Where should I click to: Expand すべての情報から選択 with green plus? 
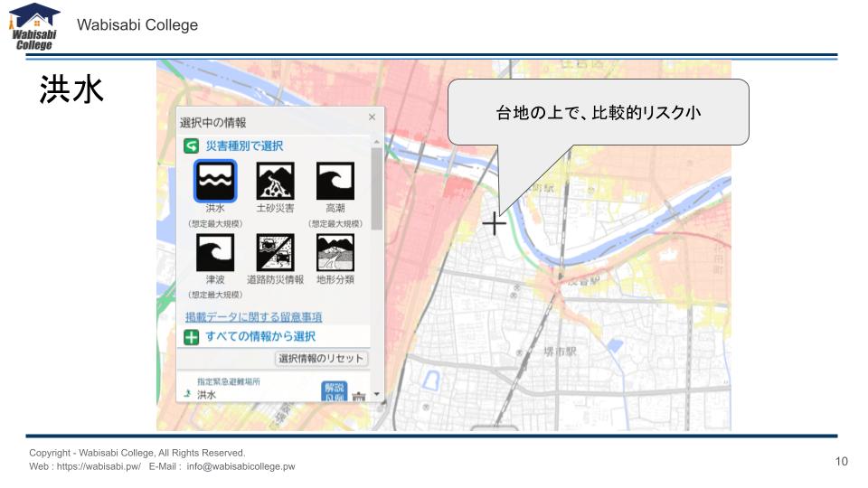pyautogui.click(x=191, y=337)
